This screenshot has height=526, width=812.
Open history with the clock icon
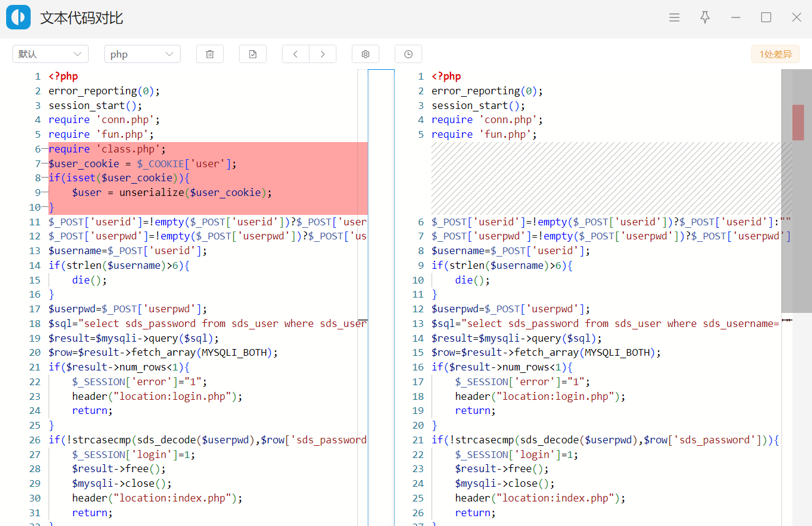tap(408, 54)
